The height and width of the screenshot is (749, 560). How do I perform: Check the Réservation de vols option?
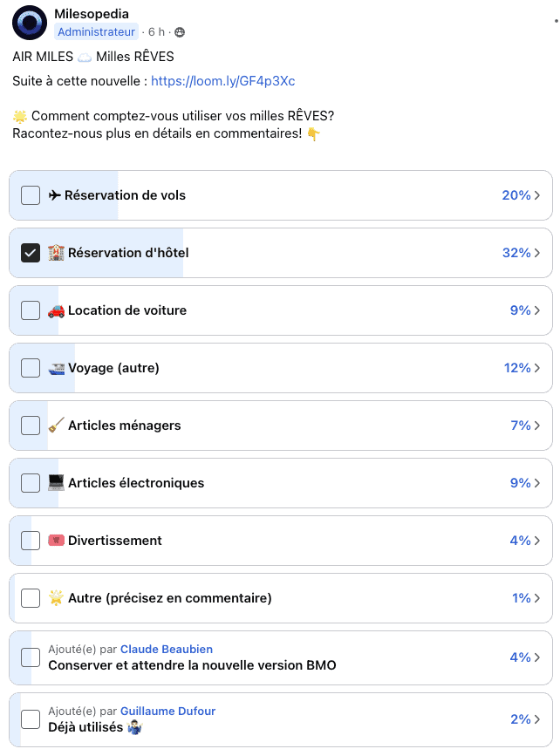coord(30,195)
